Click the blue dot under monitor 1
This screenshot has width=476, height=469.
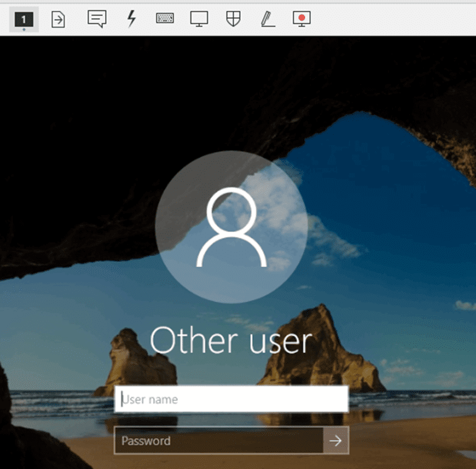[24, 29]
